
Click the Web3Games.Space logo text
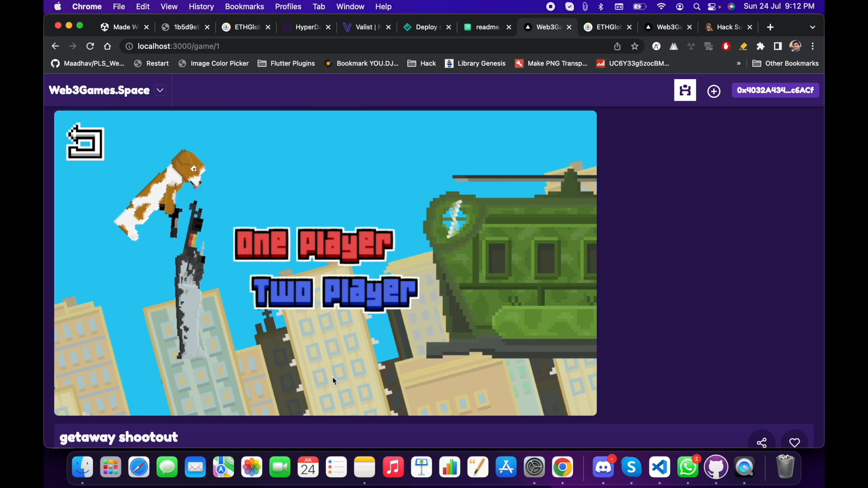[99, 90]
